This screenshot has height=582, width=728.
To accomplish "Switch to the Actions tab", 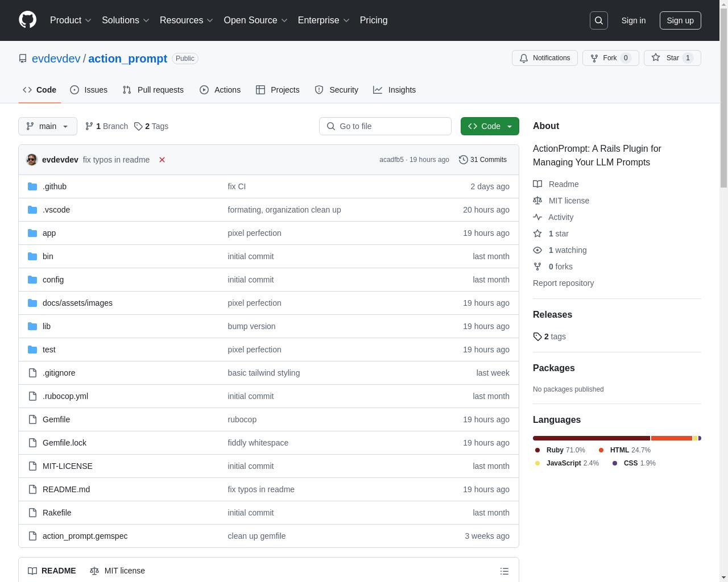I will tap(220, 90).
